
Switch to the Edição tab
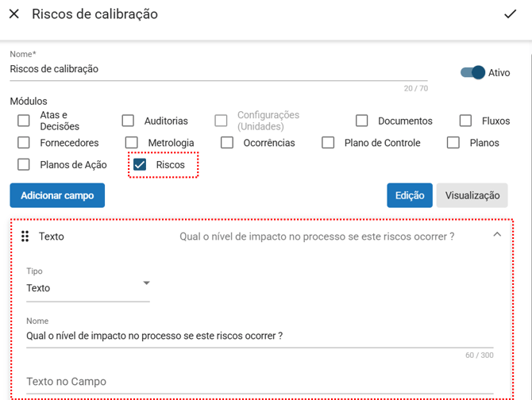coord(410,195)
